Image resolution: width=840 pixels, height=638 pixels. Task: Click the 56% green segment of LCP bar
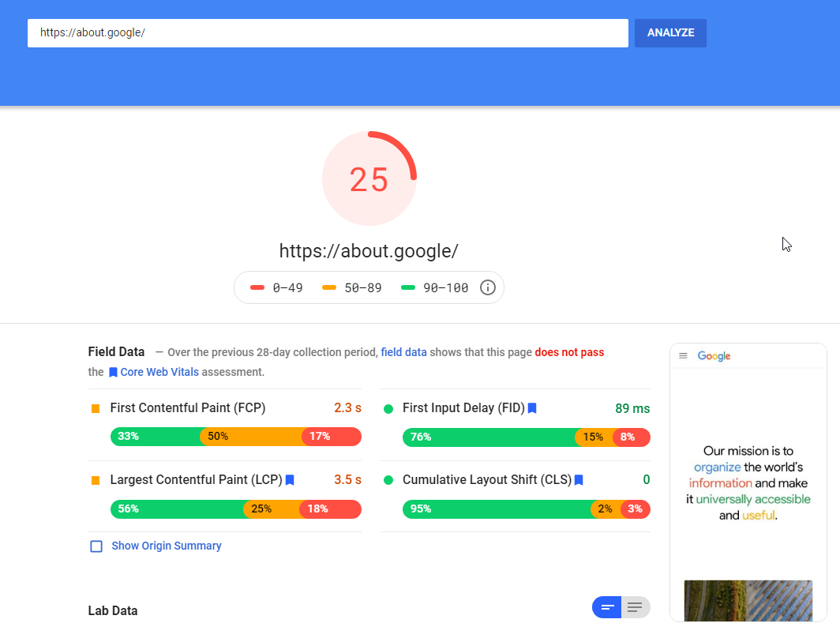pos(177,509)
